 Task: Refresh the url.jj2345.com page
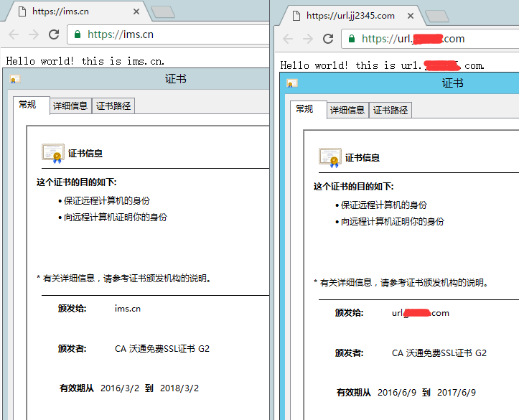328,39
